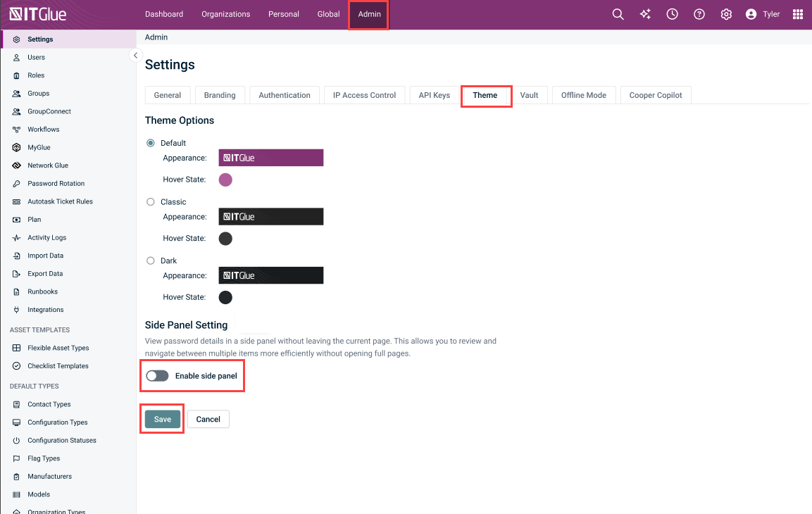
Task: Click the Autotask Ticket Rules icon
Action: click(x=17, y=202)
